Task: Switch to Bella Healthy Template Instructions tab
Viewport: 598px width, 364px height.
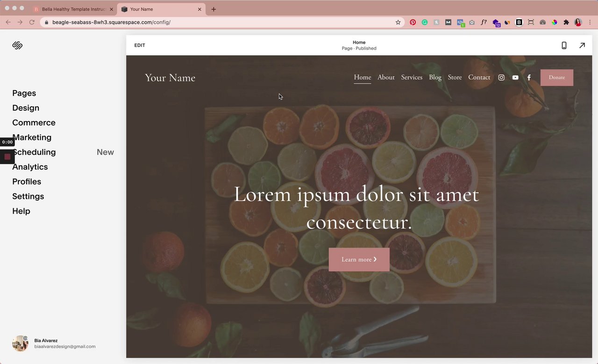Action: coord(73,9)
